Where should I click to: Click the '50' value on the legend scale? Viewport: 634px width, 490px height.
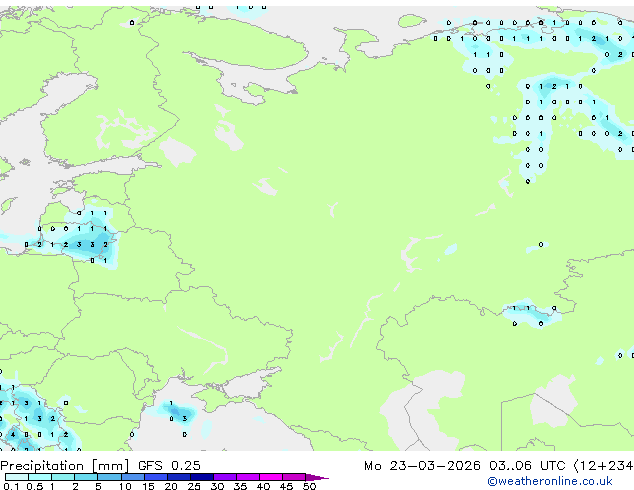pyautogui.click(x=309, y=487)
